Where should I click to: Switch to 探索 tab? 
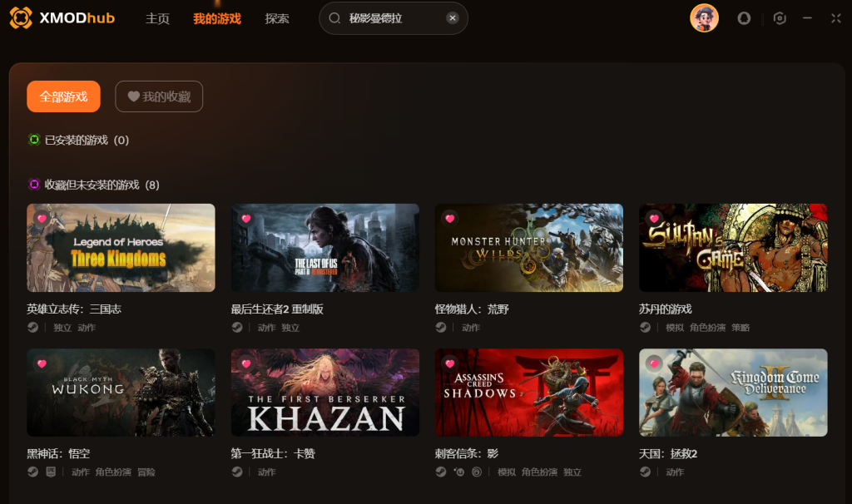[x=277, y=18]
